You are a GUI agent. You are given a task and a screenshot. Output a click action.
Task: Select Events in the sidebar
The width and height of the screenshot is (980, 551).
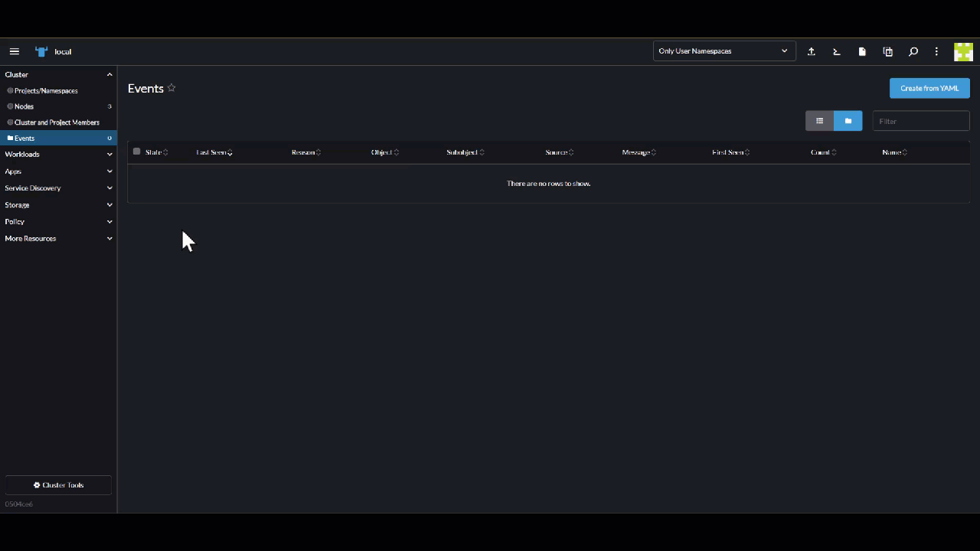[x=58, y=138]
